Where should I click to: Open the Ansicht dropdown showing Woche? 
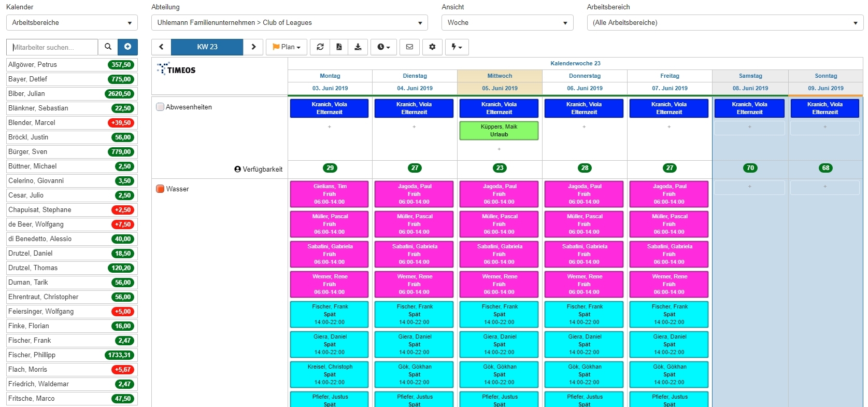click(x=507, y=23)
